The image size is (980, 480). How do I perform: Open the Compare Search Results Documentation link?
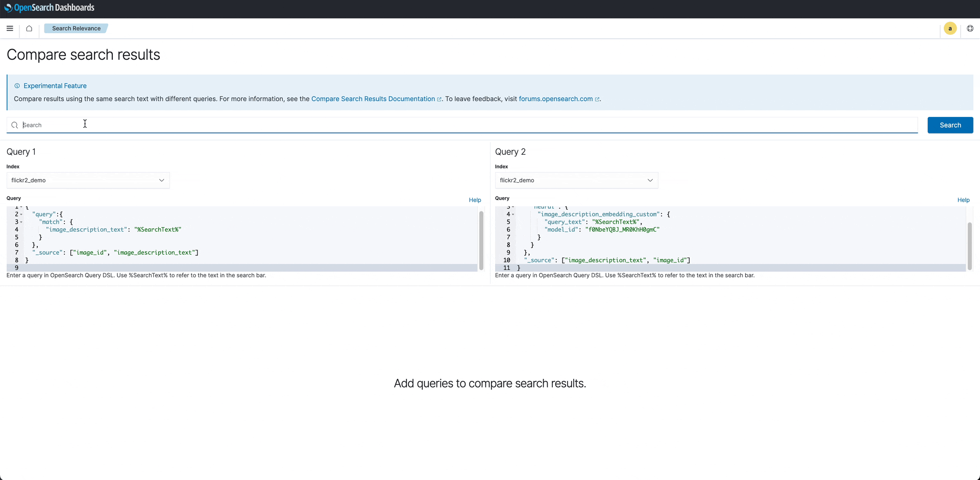click(x=374, y=99)
